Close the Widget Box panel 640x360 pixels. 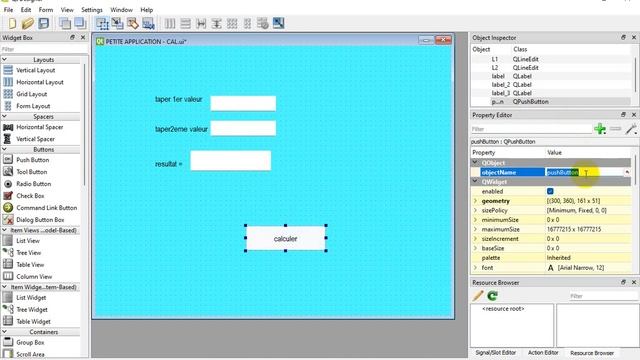[x=83, y=37]
